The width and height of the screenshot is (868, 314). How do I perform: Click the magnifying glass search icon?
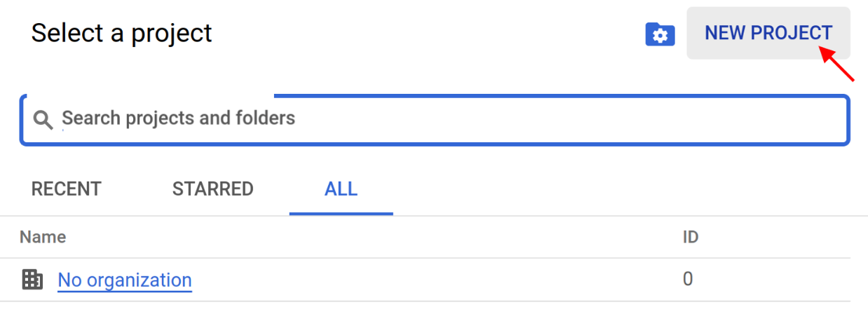tap(43, 120)
